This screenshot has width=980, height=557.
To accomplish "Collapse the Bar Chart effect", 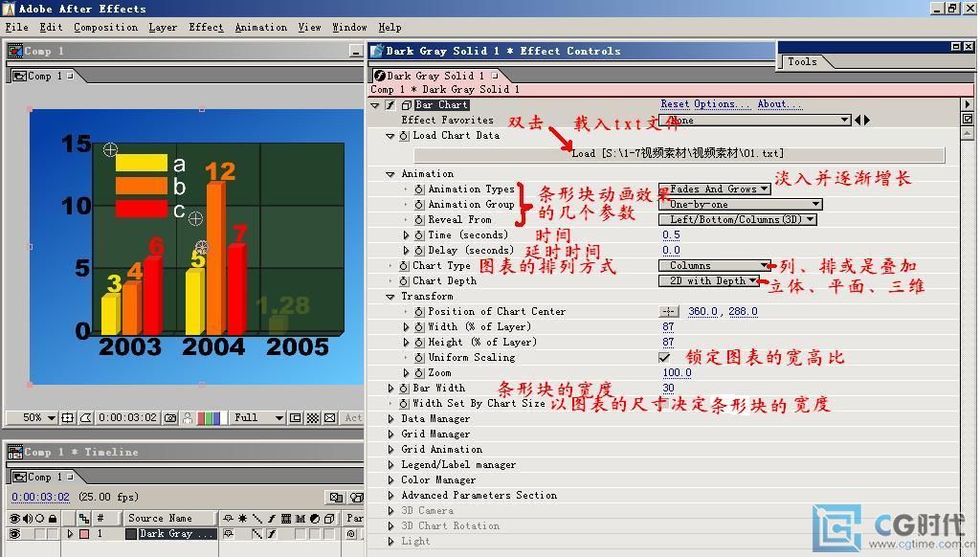I will coord(375,105).
